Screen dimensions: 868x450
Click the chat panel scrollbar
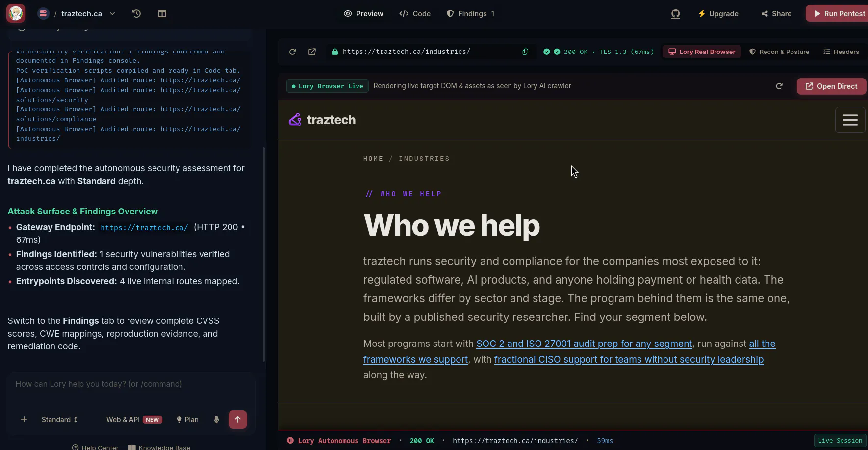pos(264,254)
